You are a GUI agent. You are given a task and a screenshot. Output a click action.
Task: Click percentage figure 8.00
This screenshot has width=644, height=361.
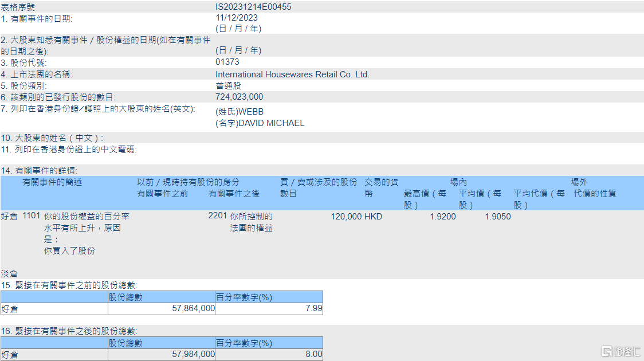(x=315, y=354)
